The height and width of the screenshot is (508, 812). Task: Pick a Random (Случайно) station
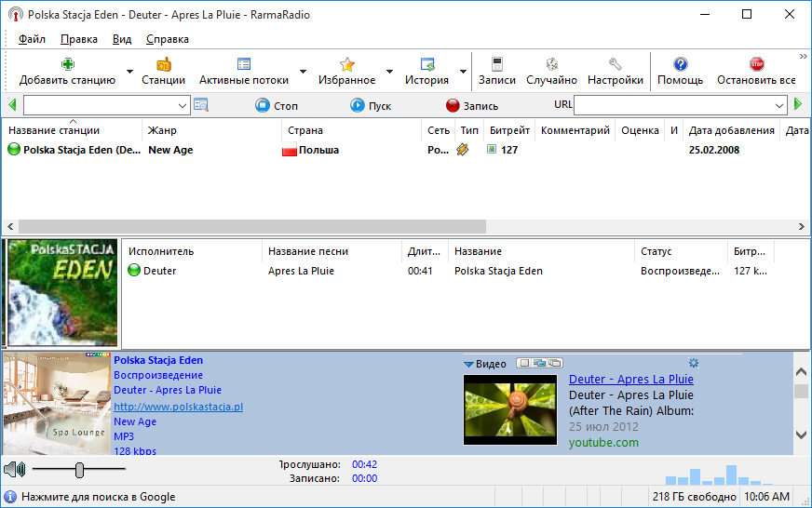[551, 64]
